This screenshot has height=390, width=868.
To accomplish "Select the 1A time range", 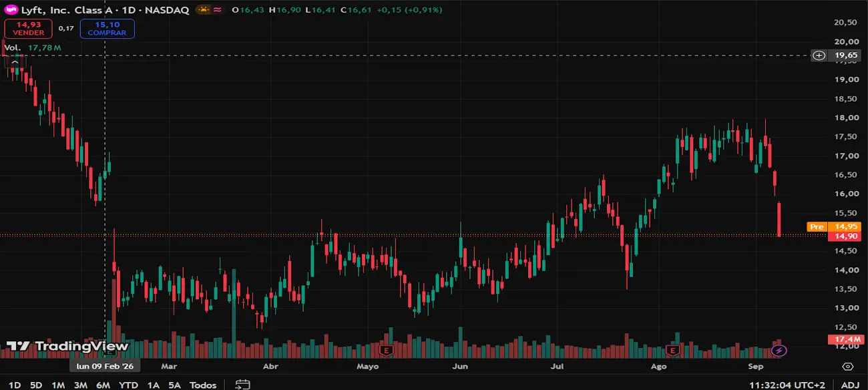I will pos(154,385).
